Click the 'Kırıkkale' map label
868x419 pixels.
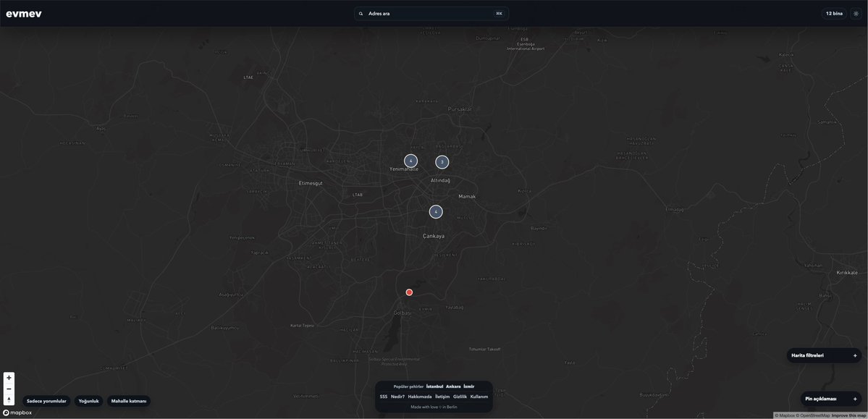pos(847,272)
